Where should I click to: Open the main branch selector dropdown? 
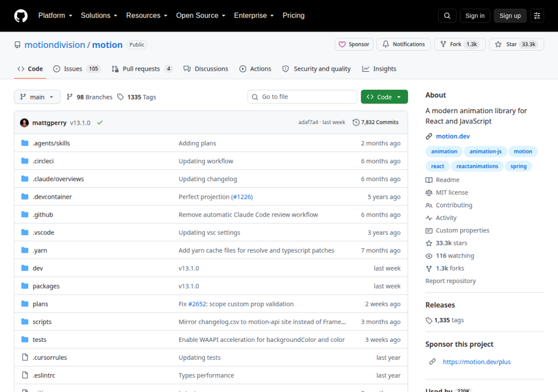click(x=37, y=97)
